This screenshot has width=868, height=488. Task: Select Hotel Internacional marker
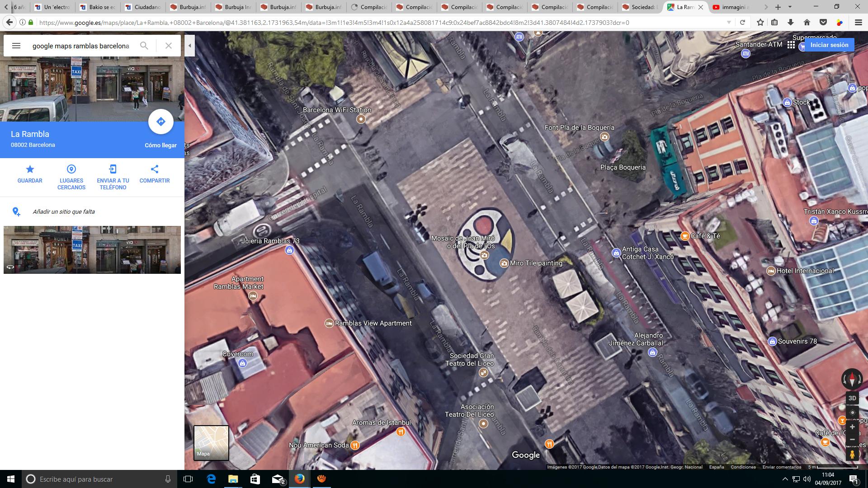[x=771, y=271]
